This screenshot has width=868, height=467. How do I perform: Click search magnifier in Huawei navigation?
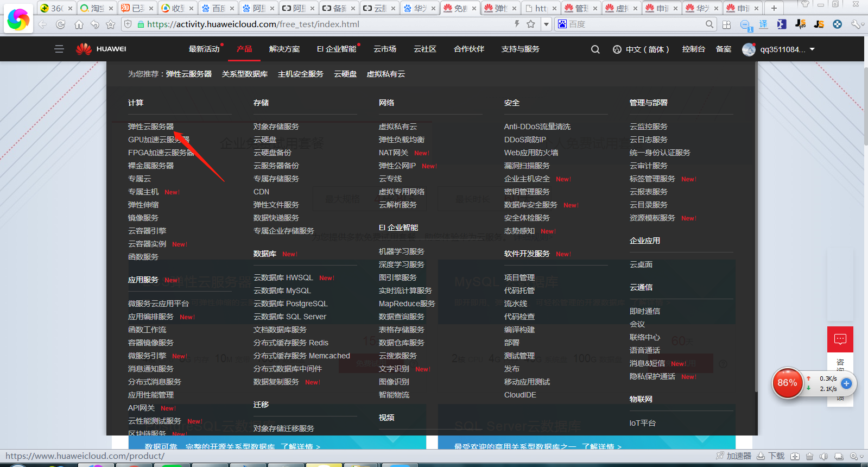pos(595,49)
